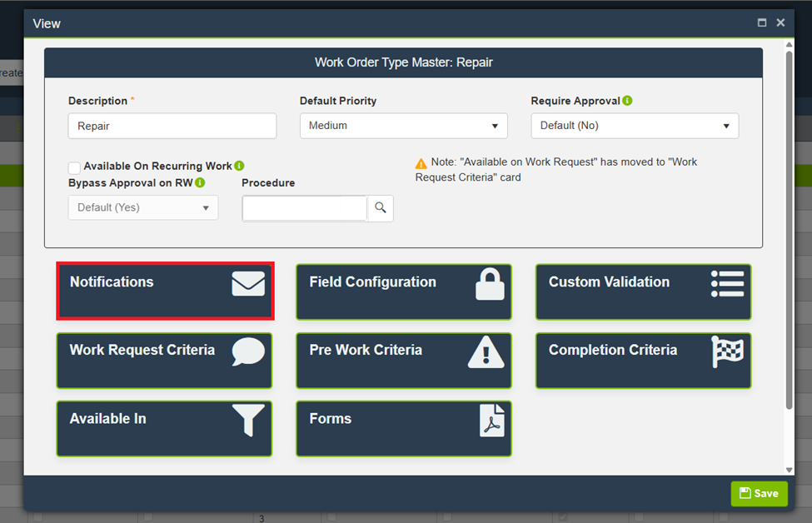
Task: Click the padlock icon on Field Configuration
Action: coord(489,284)
